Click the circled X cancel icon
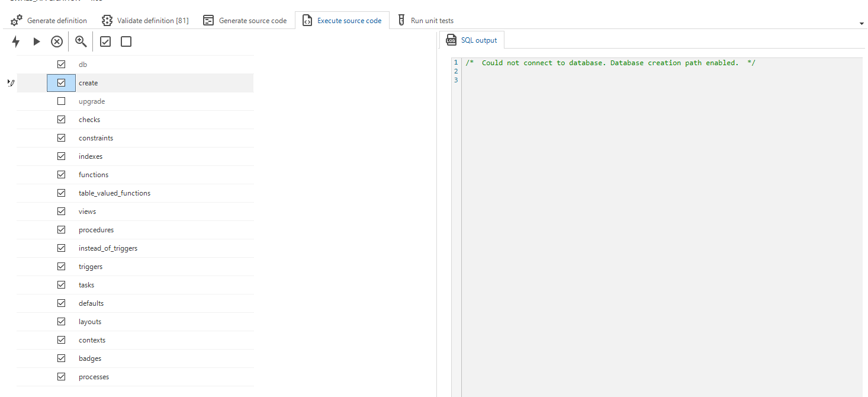868x397 pixels. click(57, 41)
